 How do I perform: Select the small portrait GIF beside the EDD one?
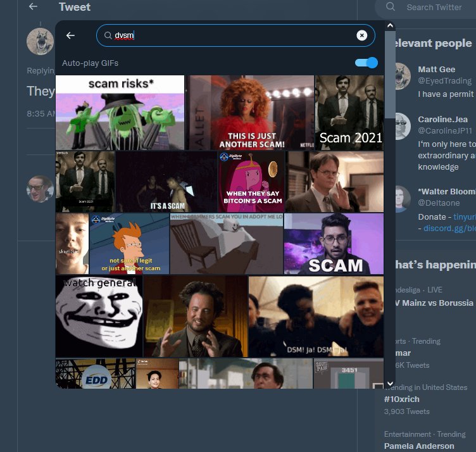[x=157, y=374]
